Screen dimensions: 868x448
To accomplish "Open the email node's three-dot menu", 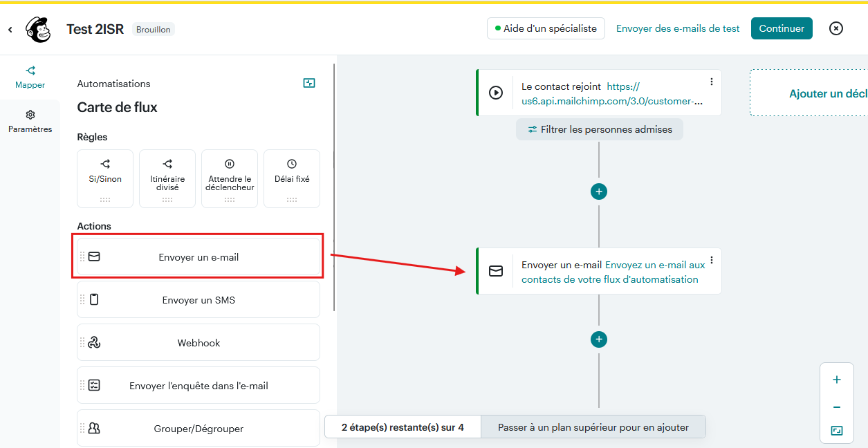I will pos(712,260).
